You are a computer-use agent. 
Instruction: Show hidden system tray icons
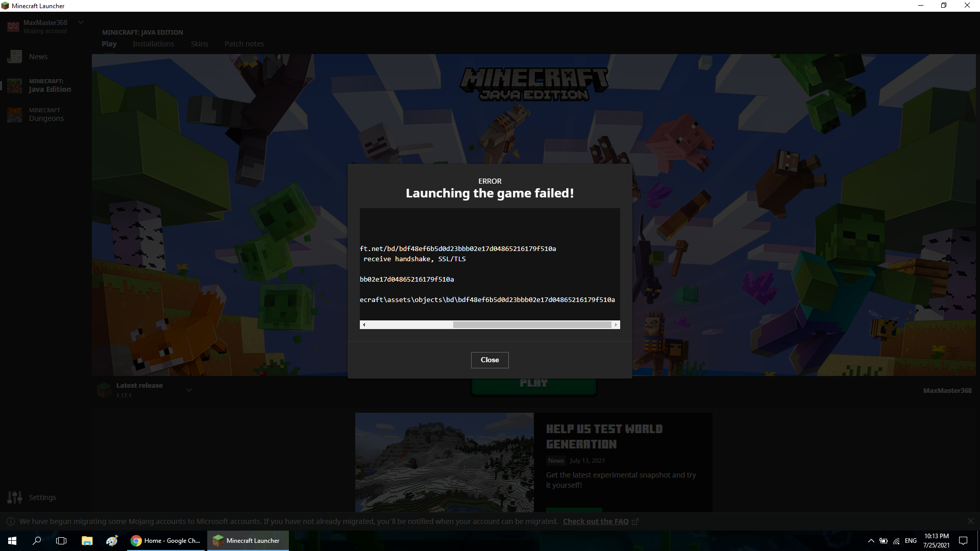point(871,541)
